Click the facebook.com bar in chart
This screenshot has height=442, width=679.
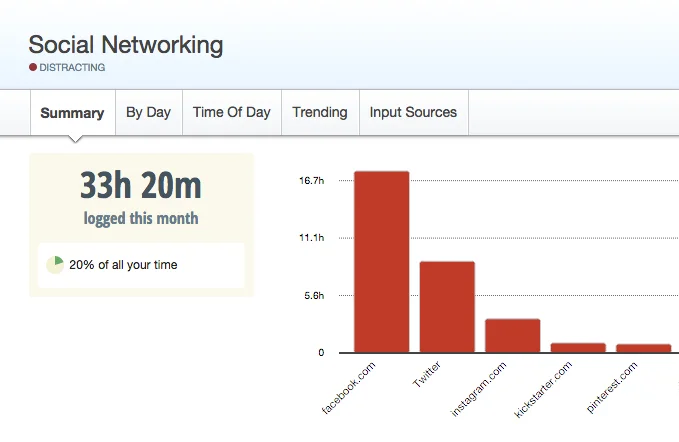(x=382, y=262)
